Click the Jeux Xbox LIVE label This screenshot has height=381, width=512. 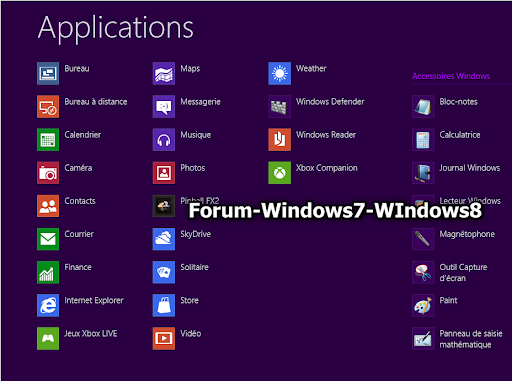coord(91,333)
